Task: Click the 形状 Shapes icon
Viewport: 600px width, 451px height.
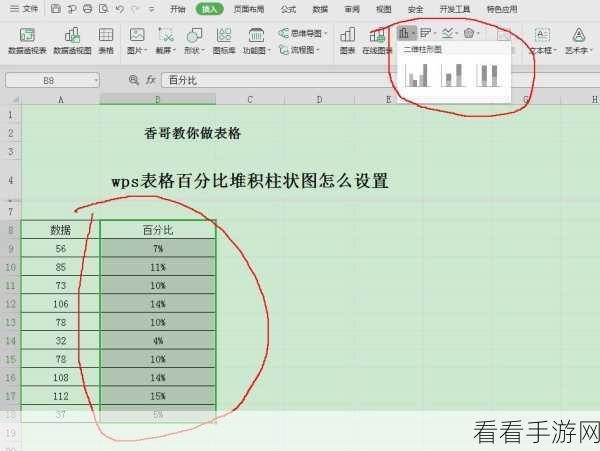Action: (194, 35)
